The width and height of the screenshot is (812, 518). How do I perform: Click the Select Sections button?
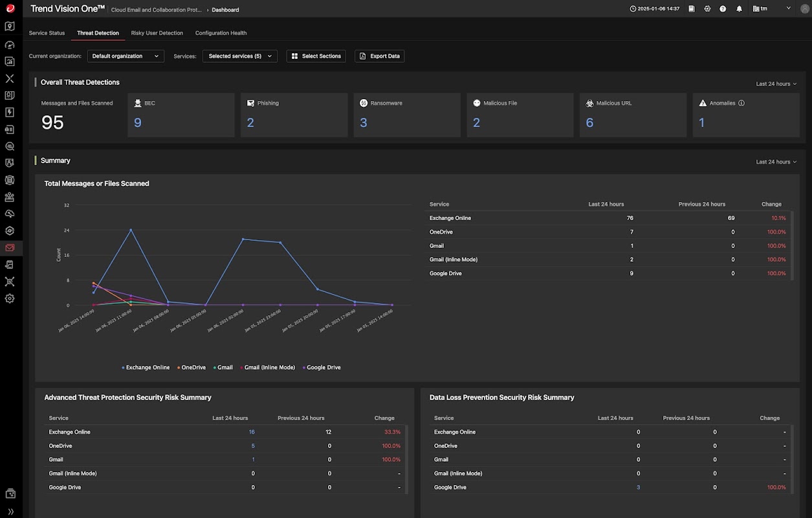tap(316, 56)
